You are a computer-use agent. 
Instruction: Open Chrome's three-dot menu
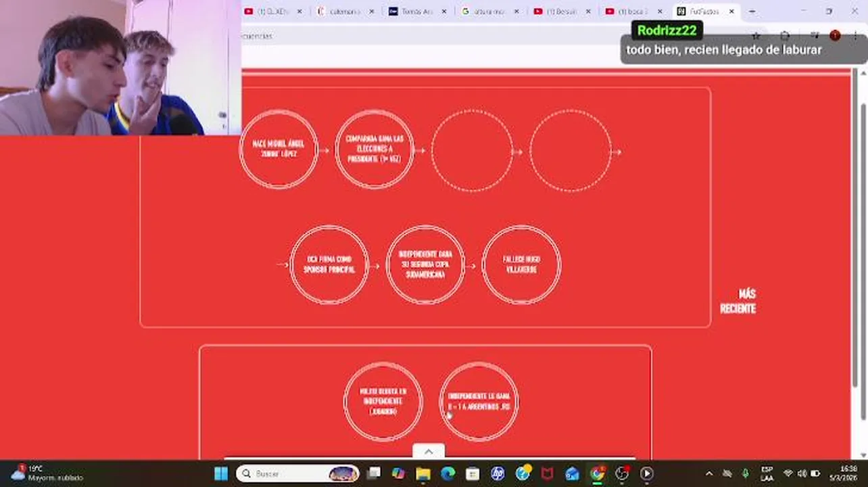pyautogui.click(x=854, y=36)
